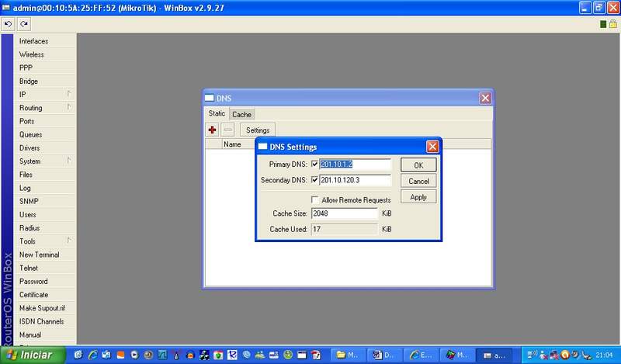This screenshot has width=621, height=364.
Task: Click the green connection status indicator
Action: coord(603,24)
